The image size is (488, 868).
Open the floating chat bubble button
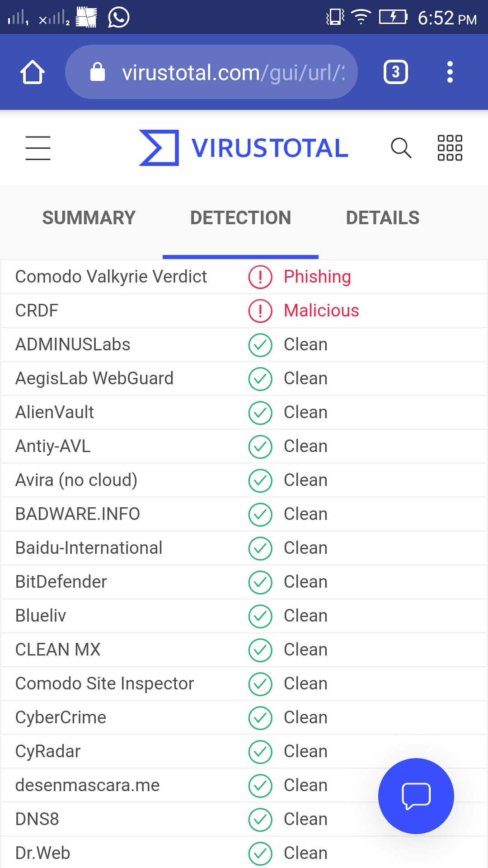(416, 796)
